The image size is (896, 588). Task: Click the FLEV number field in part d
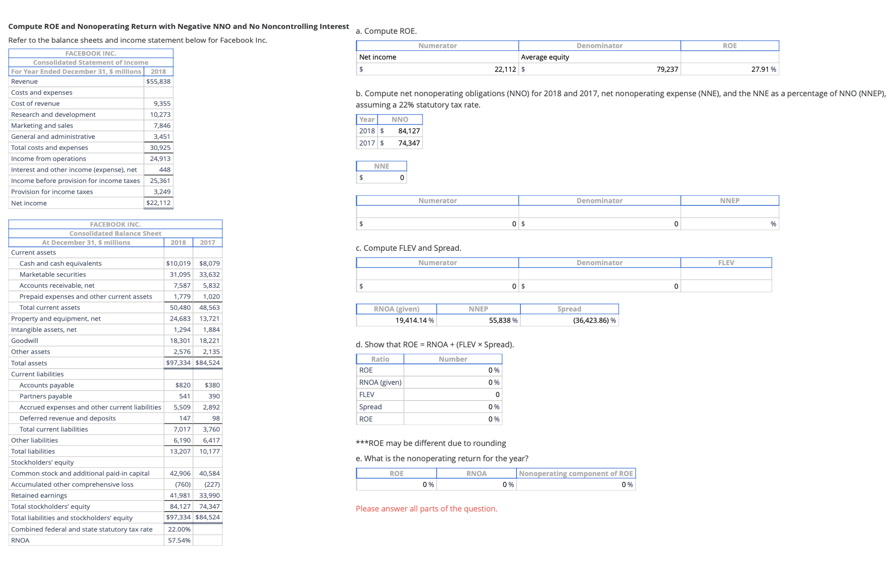[452, 394]
